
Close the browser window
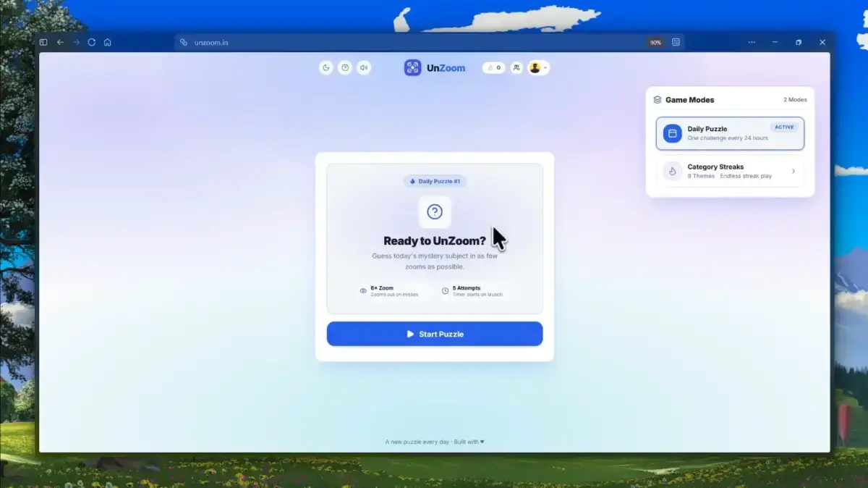[822, 42]
